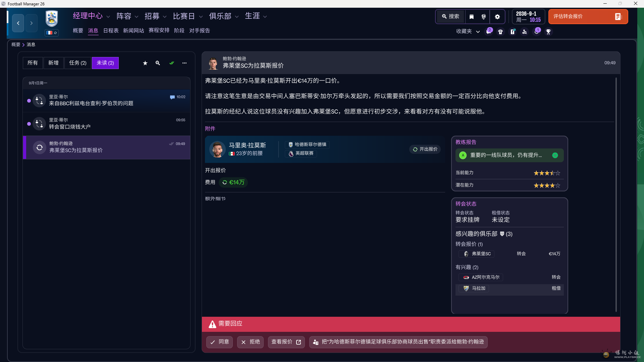The width and height of the screenshot is (644, 362).
Task: Open the 新闻网站 subtab
Action: click(133, 31)
